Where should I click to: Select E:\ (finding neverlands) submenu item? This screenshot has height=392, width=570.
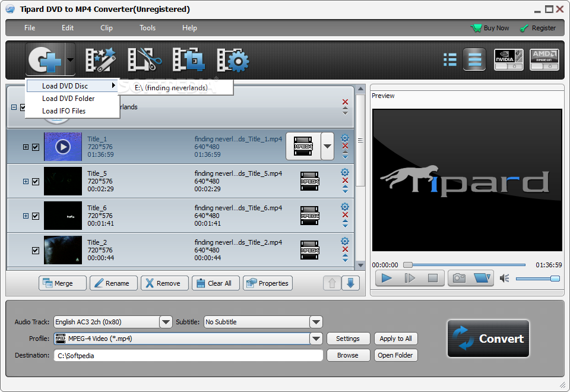[176, 88]
